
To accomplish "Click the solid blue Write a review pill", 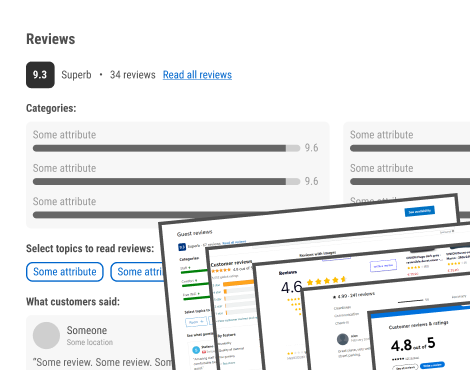I will tap(432, 365).
